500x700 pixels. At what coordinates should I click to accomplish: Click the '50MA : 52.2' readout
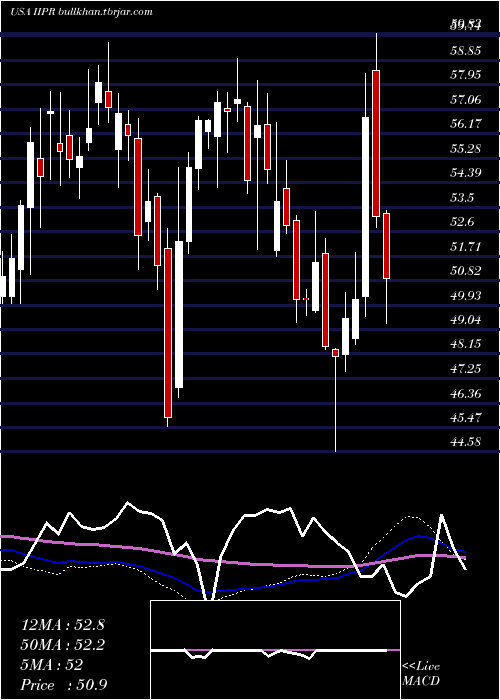point(62,645)
